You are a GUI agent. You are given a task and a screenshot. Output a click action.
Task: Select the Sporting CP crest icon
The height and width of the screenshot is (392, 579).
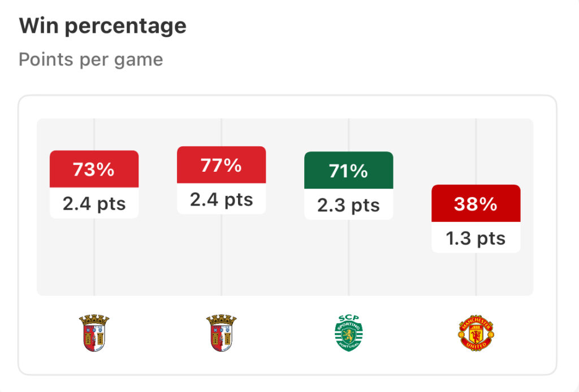pos(348,333)
